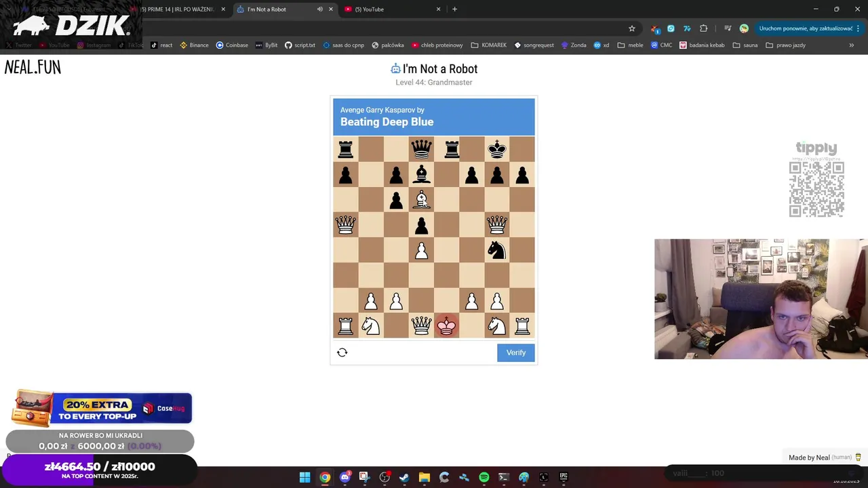Select the white rook on a1

click(x=345, y=326)
